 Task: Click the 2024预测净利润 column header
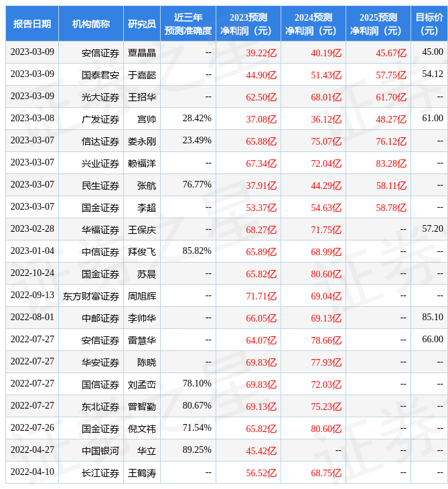tap(313, 23)
